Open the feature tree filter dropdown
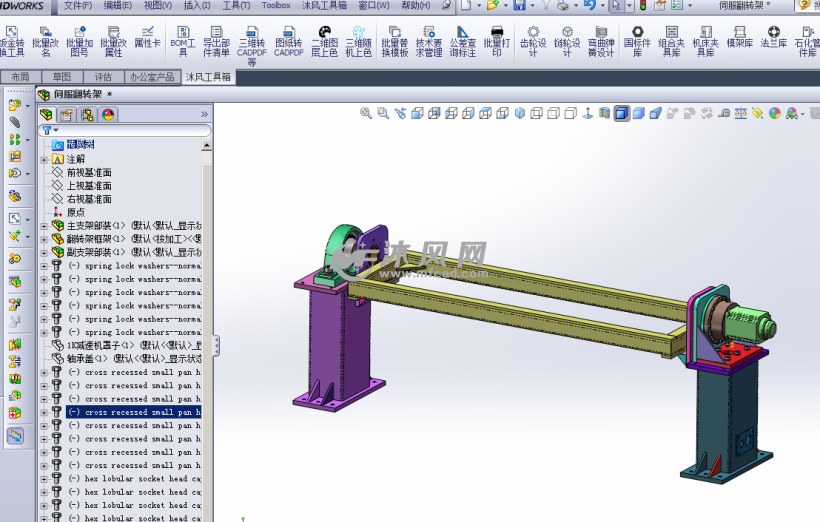820x522 pixels. tap(50, 130)
